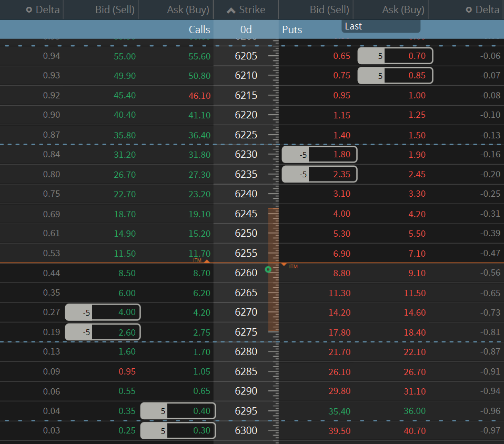Click the 6250 call ask 15.20
The image size is (504, 444).
click(199, 234)
